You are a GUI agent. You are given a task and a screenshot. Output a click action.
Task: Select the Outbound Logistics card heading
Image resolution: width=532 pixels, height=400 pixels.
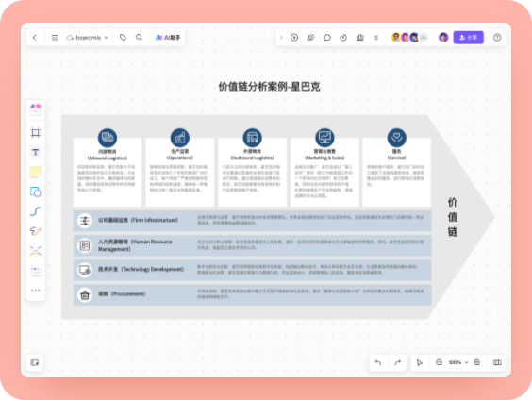point(252,155)
